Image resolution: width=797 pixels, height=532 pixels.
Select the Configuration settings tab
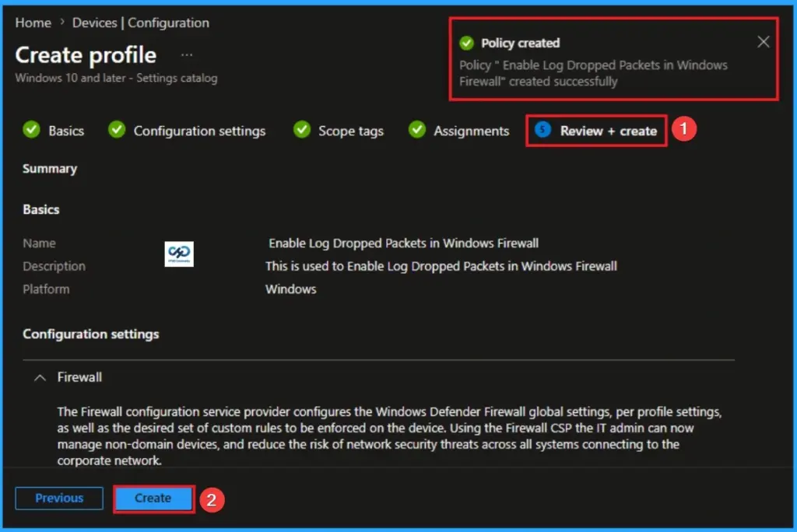198,131
